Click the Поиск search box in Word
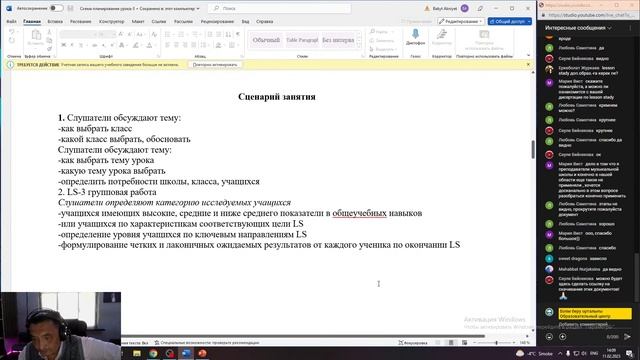This screenshot has height=360, width=640. 280,8
